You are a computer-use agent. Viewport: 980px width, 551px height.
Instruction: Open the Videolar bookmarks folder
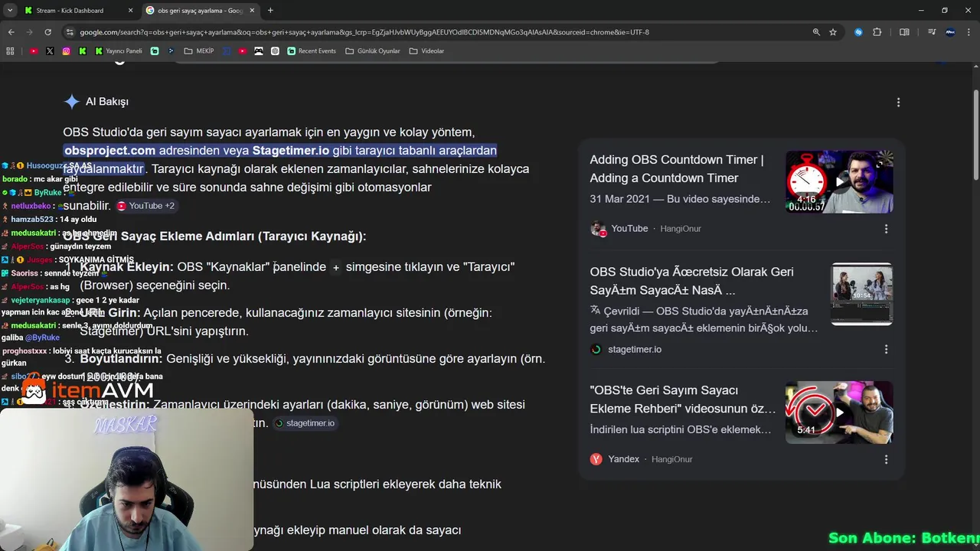tap(426, 51)
